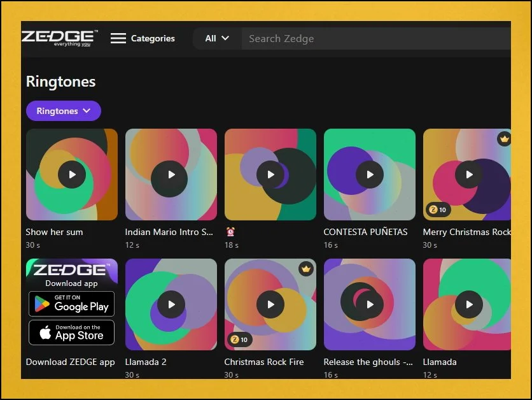Screen dimensions: 532x400
Task: Play the Merry Christmas Rock ringtone
Action: 469,175
